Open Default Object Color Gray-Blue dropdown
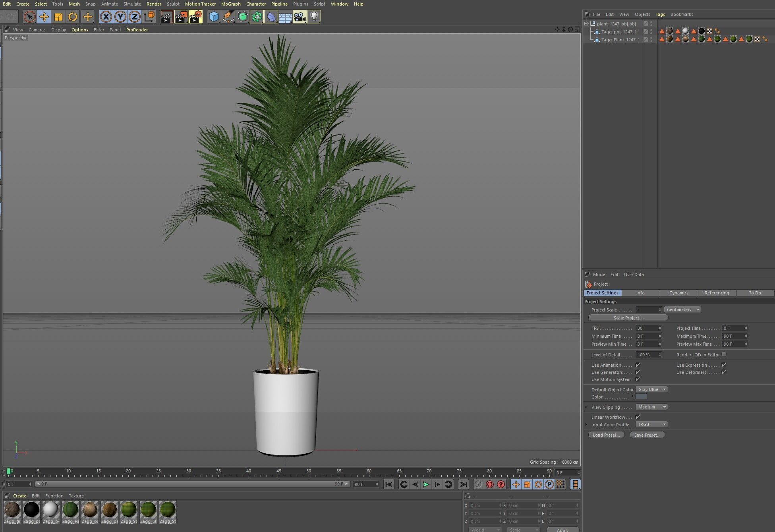The height and width of the screenshot is (532, 775). pos(651,390)
